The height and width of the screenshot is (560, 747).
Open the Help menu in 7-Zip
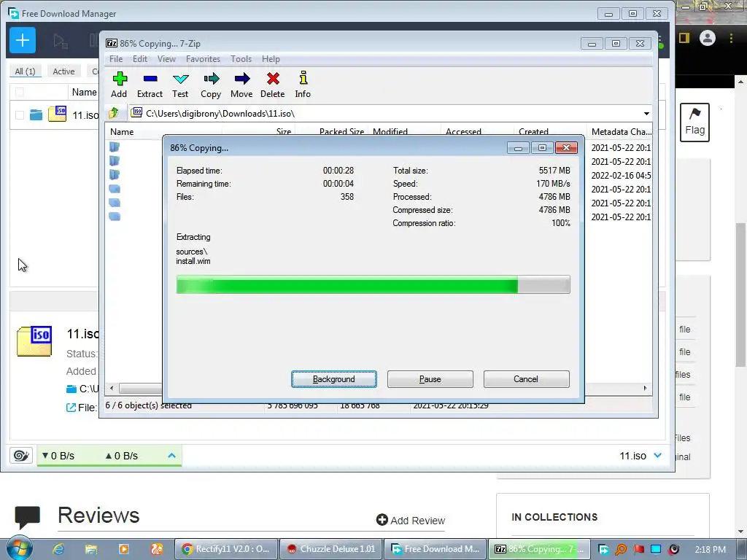pyautogui.click(x=271, y=59)
